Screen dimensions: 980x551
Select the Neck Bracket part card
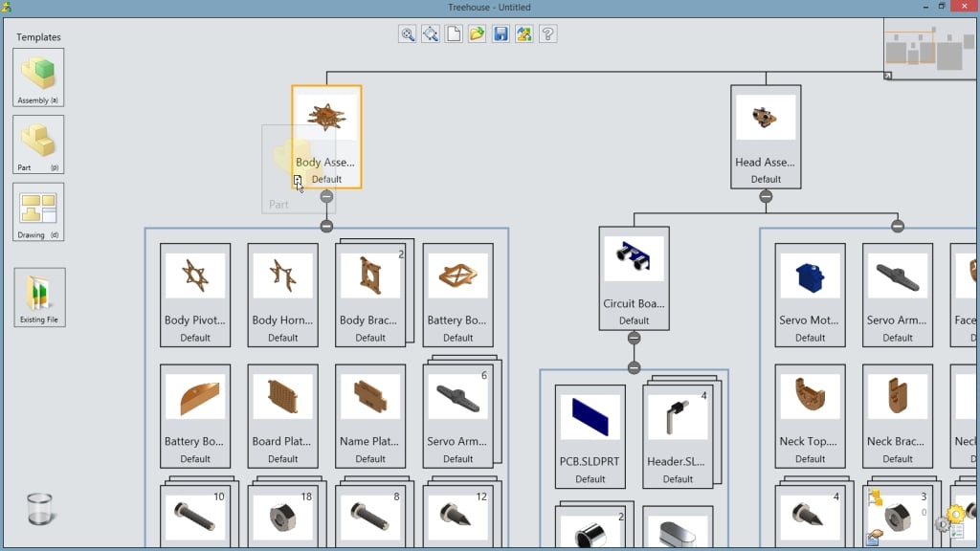[x=898, y=416]
